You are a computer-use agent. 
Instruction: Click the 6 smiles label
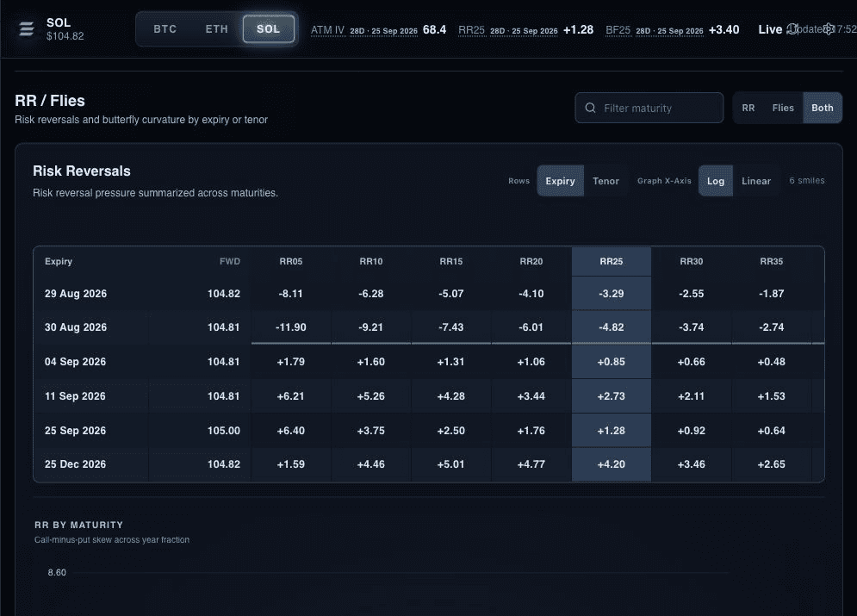tap(807, 180)
